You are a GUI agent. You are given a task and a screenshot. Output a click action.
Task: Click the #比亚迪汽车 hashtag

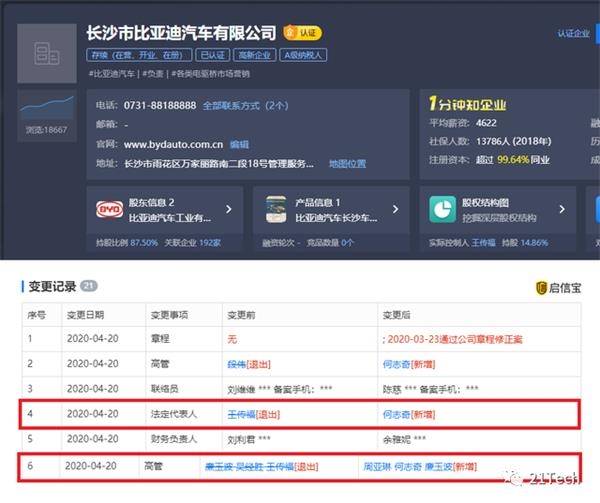pyautogui.click(x=112, y=74)
